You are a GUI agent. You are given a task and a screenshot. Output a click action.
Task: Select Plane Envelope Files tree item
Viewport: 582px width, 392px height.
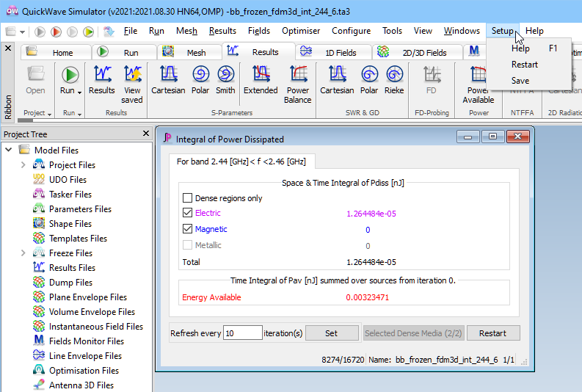[87, 297]
